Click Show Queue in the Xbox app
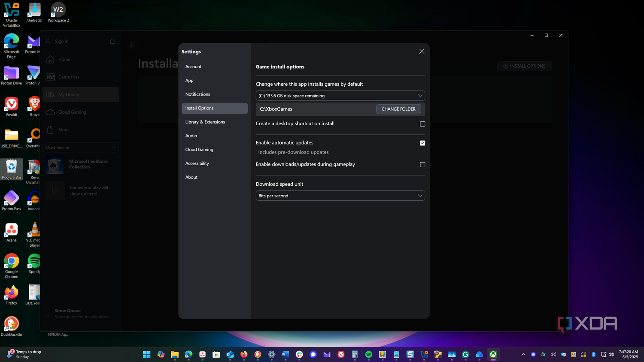 pyautogui.click(x=67, y=311)
